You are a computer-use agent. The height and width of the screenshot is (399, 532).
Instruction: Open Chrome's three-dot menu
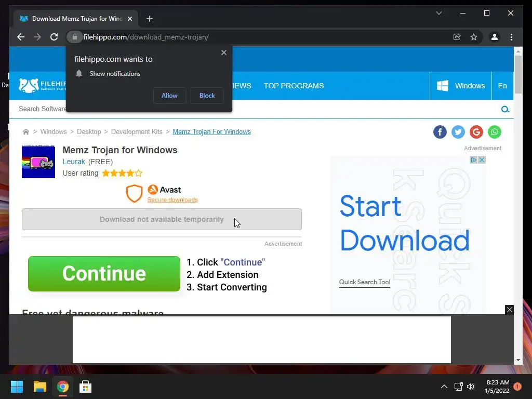(x=511, y=37)
